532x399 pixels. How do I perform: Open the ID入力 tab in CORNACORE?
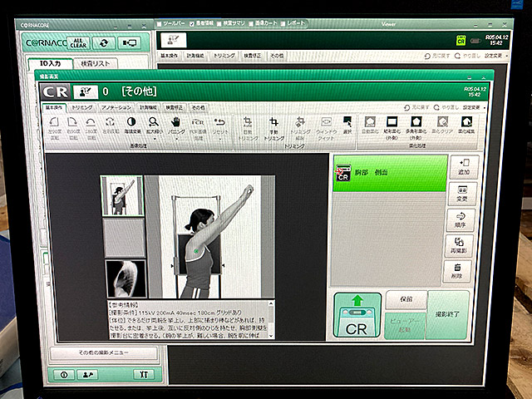point(50,63)
